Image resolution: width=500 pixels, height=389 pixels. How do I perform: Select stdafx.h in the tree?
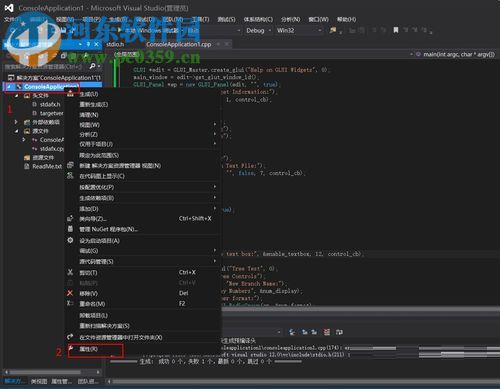50,105
